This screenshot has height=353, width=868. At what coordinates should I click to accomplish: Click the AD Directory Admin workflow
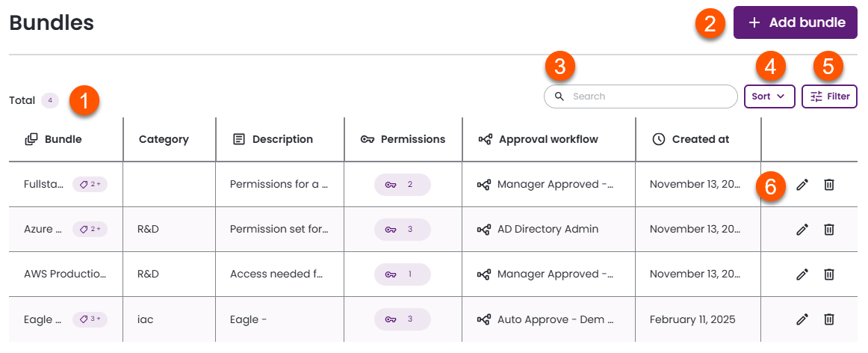(548, 230)
